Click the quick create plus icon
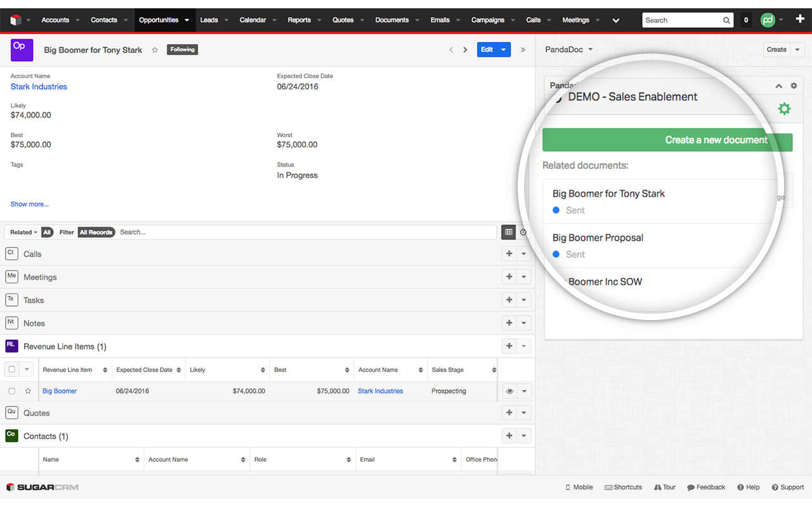This screenshot has height=508, width=812. click(799, 20)
